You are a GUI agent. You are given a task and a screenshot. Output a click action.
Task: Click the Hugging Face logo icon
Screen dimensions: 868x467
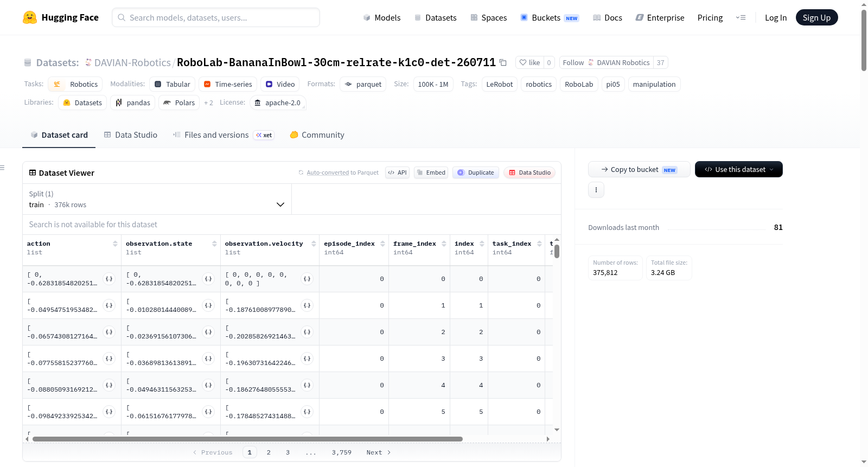pos(30,17)
